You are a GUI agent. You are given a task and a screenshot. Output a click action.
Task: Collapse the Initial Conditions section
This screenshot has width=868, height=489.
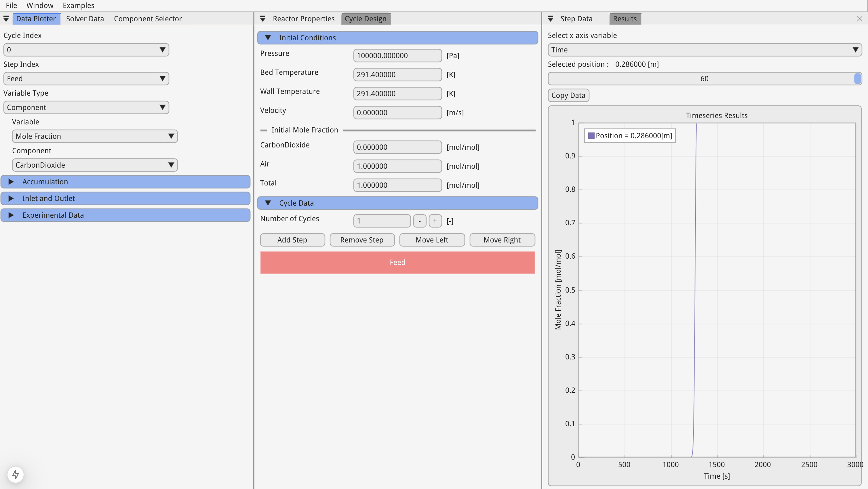(268, 38)
